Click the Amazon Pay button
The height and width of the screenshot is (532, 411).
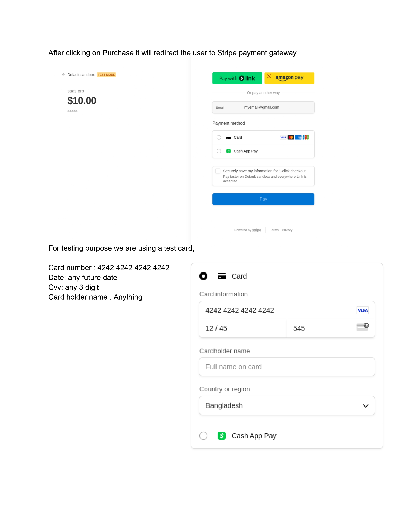[289, 78]
